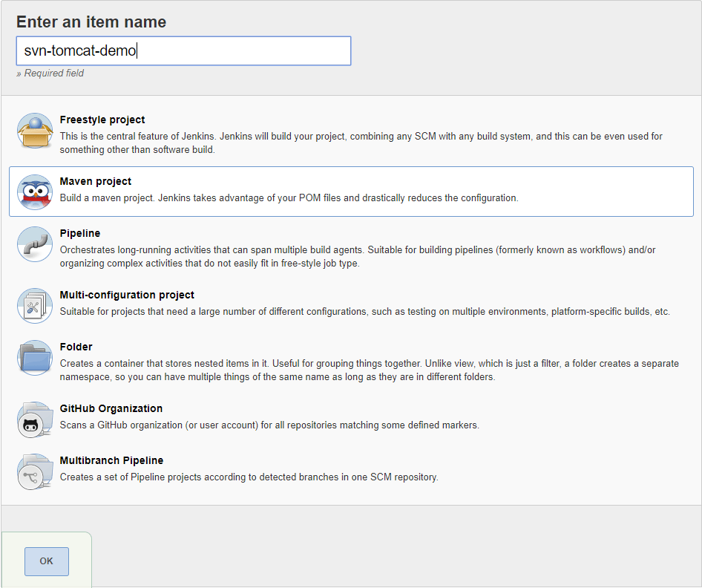Click the 'Enter an item name' heading
Image resolution: width=702 pixels, height=588 pixels.
pos(91,22)
